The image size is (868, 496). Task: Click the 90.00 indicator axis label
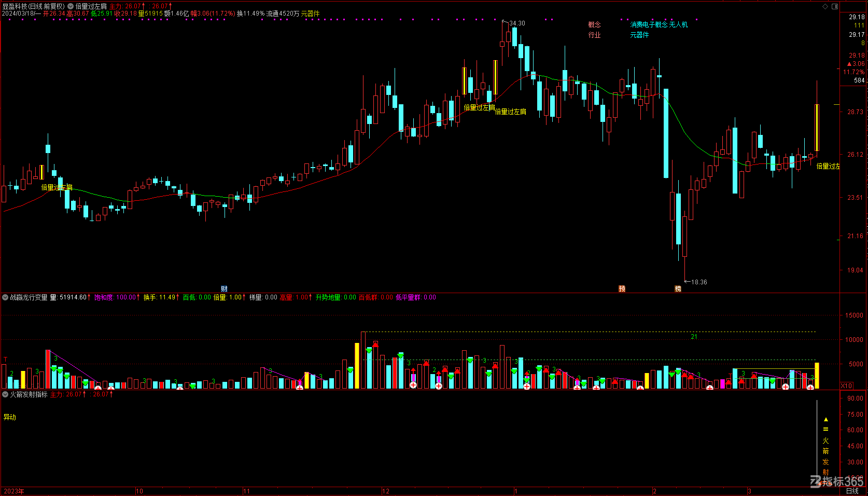coord(856,398)
